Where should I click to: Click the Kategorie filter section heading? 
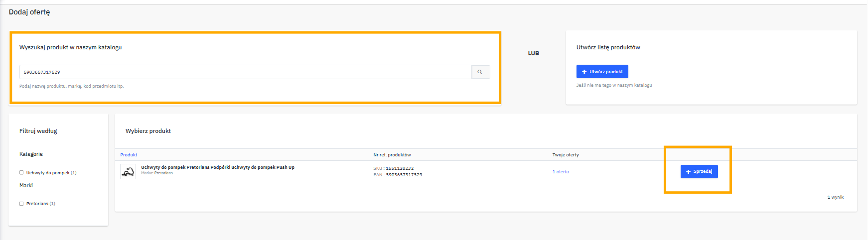31,154
